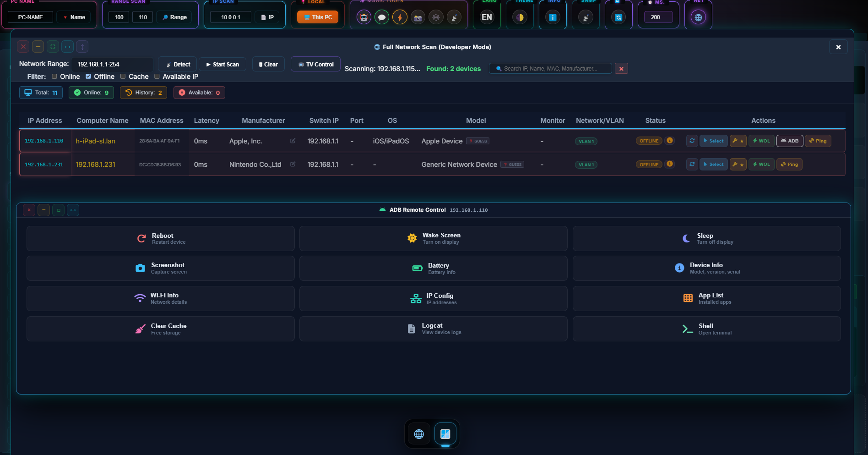Click the NET globe icon

click(x=698, y=17)
